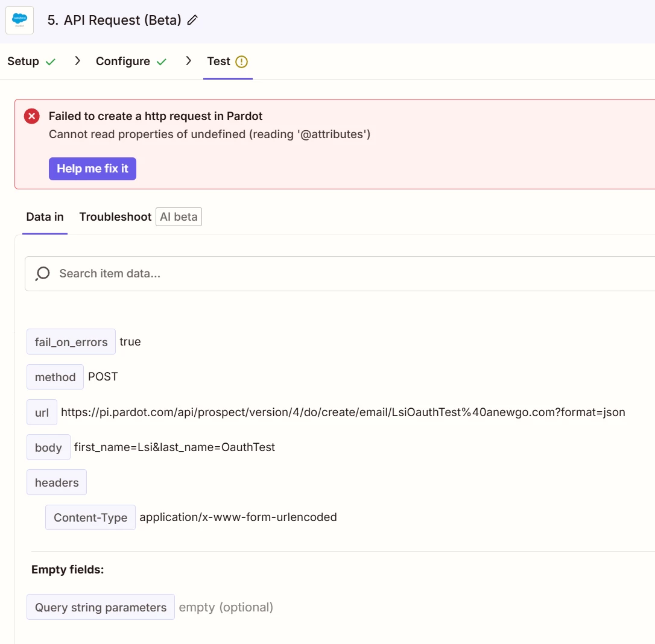
Task: Click the green checkmark beside Configure
Action: coord(161,62)
